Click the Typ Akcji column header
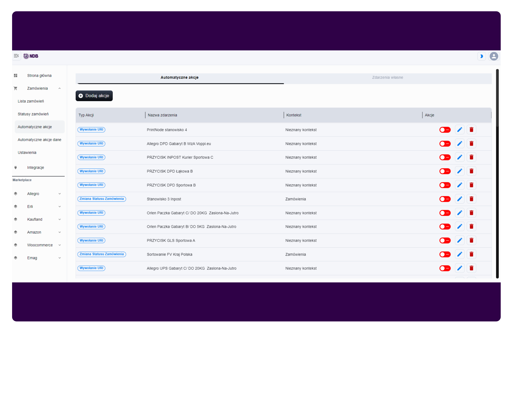Image resolution: width=513 pixels, height=420 pixels. tap(86, 115)
